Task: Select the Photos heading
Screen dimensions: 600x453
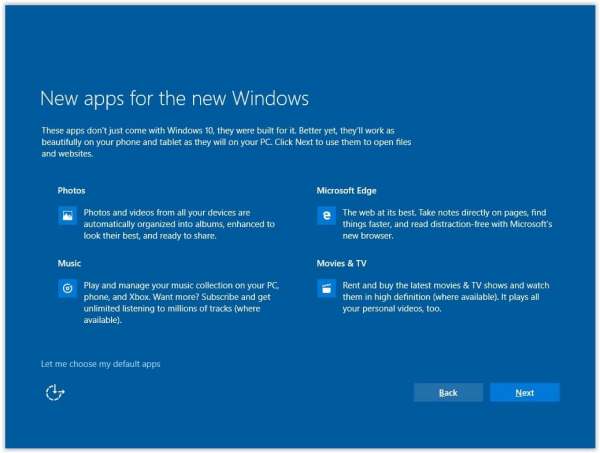Action: tap(71, 190)
